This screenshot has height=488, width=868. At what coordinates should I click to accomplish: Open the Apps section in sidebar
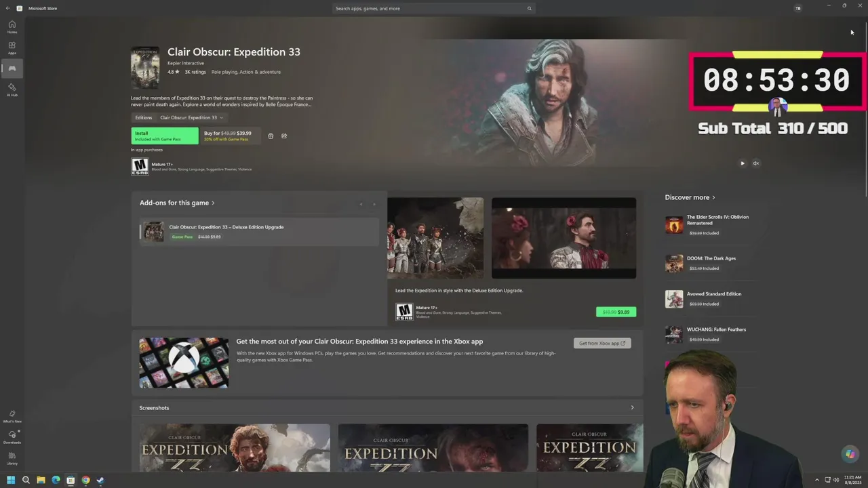click(12, 47)
